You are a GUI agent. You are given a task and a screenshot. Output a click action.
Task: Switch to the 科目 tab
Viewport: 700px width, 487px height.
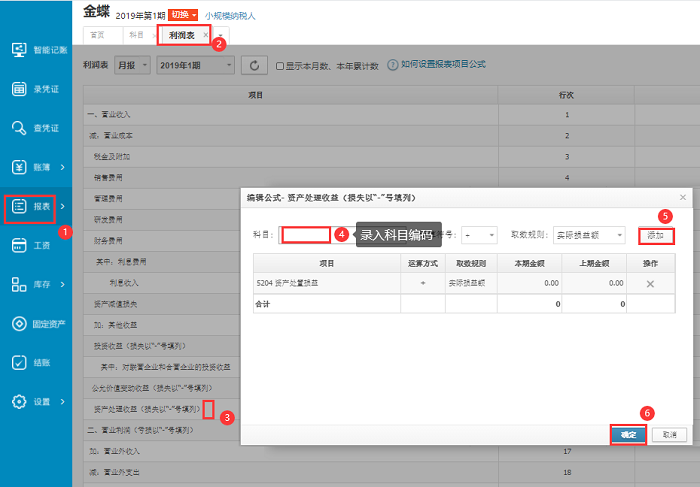click(136, 35)
